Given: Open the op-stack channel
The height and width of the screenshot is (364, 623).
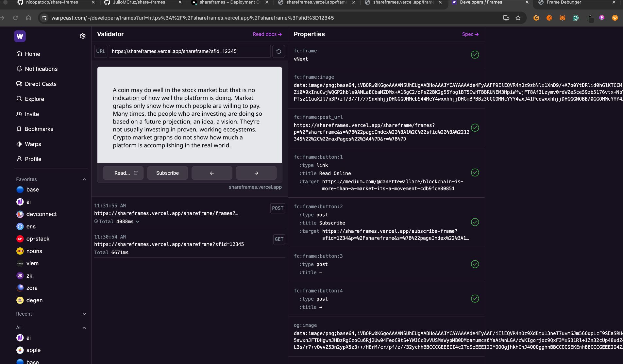Looking at the screenshot, I should point(33,239).
